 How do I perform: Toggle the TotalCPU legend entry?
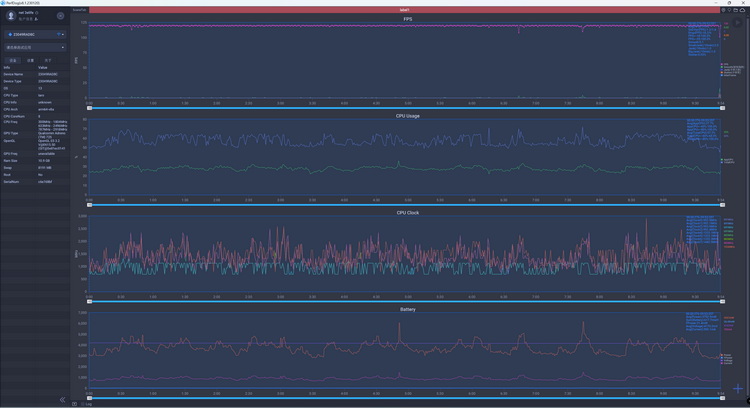[728, 163]
